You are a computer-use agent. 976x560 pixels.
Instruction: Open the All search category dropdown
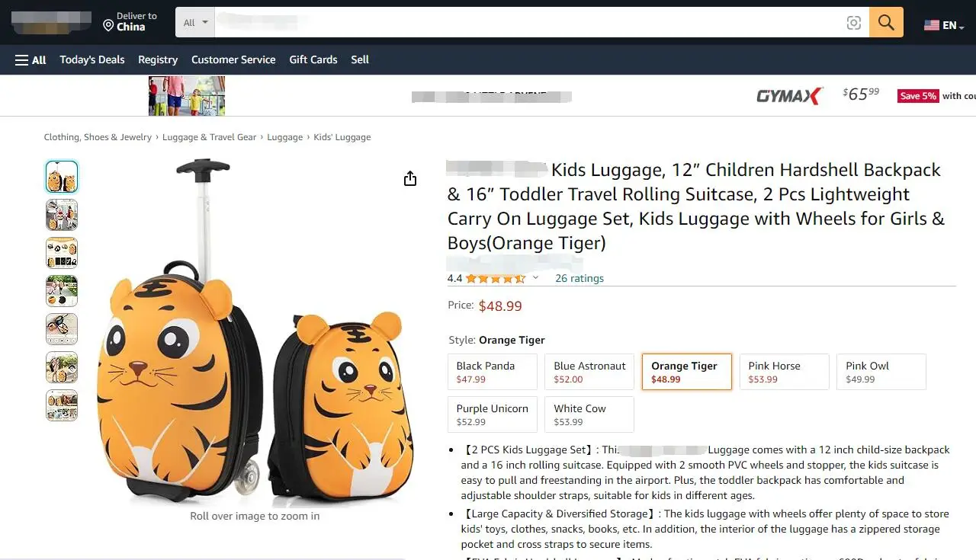pos(195,23)
